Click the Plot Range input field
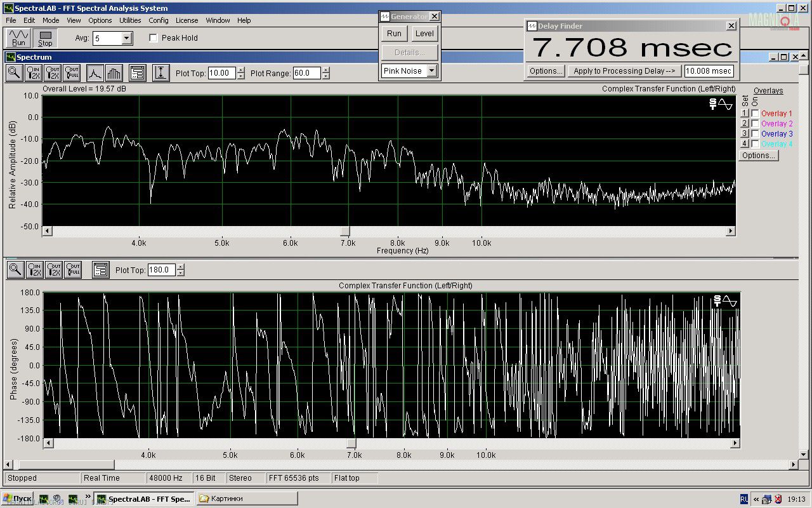 pos(307,73)
